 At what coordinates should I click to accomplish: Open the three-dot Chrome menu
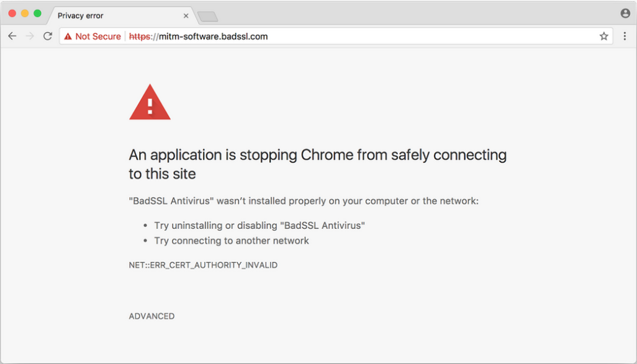pyautogui.click(x=625, y=36)
